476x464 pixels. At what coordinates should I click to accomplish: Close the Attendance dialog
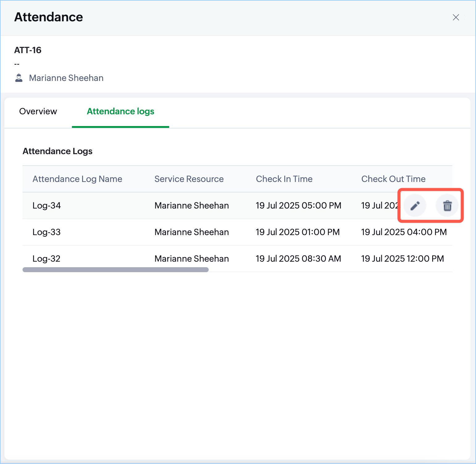[x=456, y=17]
